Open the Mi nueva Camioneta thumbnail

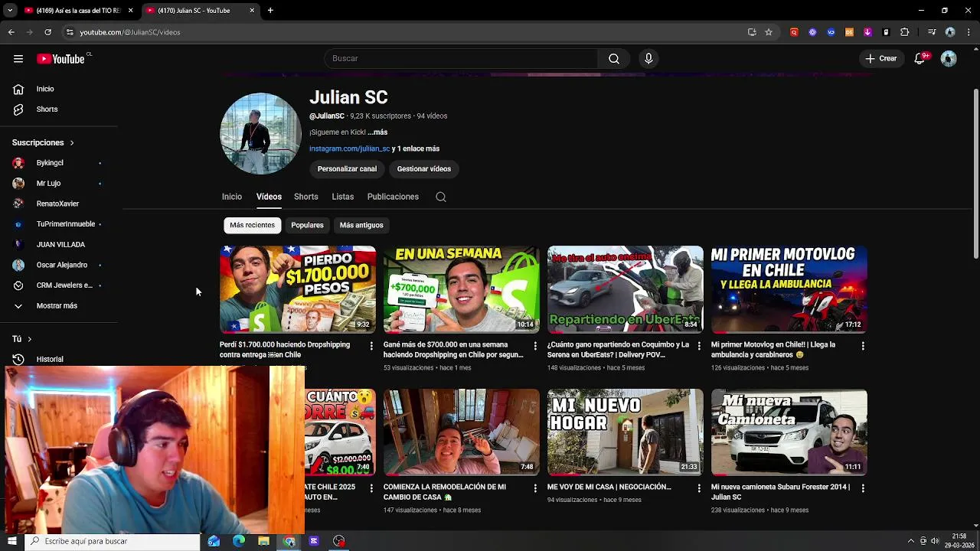[789, 432]
